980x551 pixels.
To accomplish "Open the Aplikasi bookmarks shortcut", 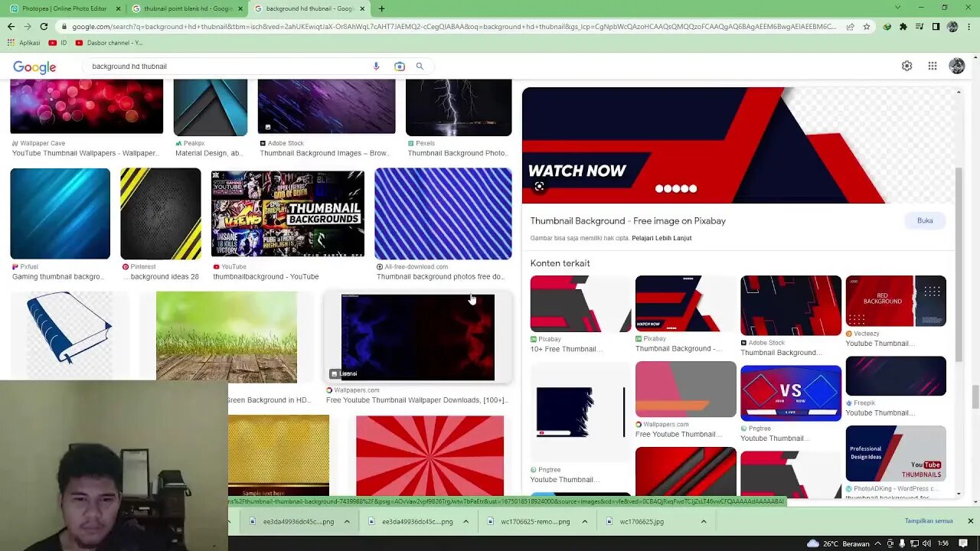I will point(24,43).
